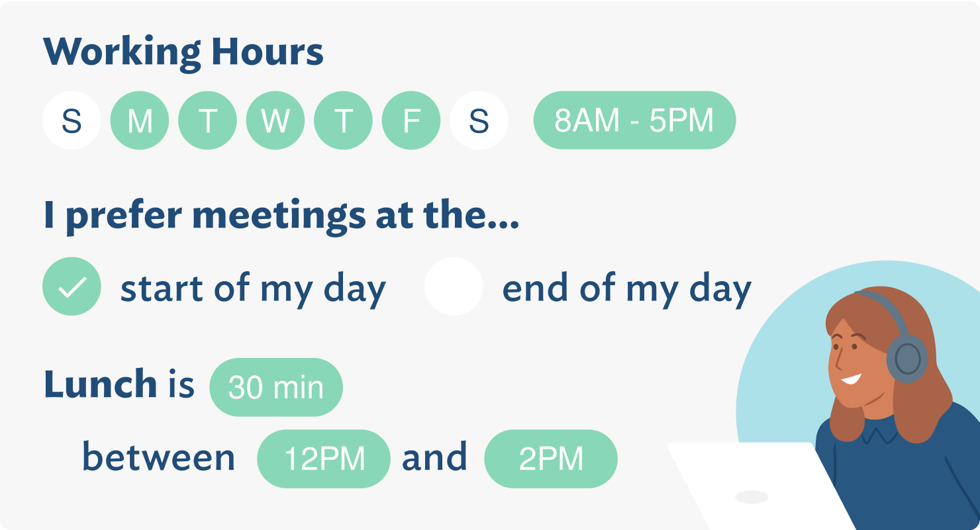Turn off Friday working day
Image resolution: width=980 pixels, height=530 pixels.
coord(411,121)
